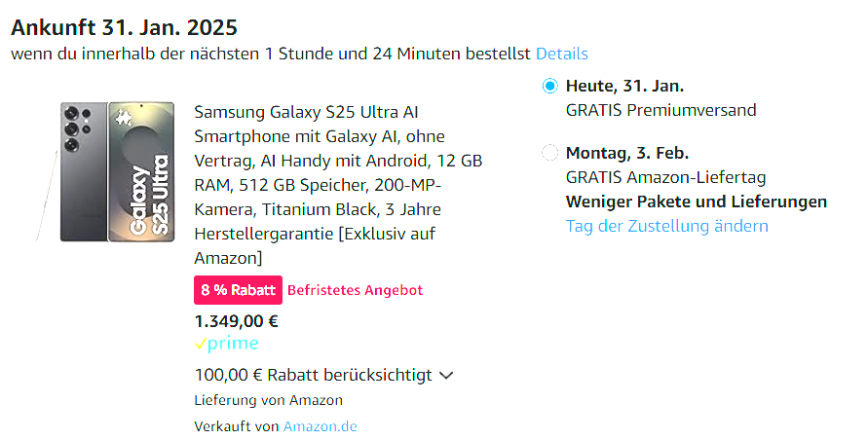Image resolution: width=868 pixels, height=440 pixels.
Task: Click the Samsung Galaxy S25 Ultra product title
Action: click(337, 184)
